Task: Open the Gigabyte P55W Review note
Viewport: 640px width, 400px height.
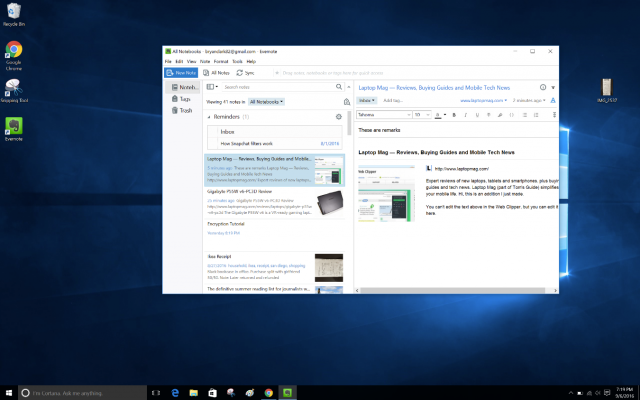Action: [274, 203]
